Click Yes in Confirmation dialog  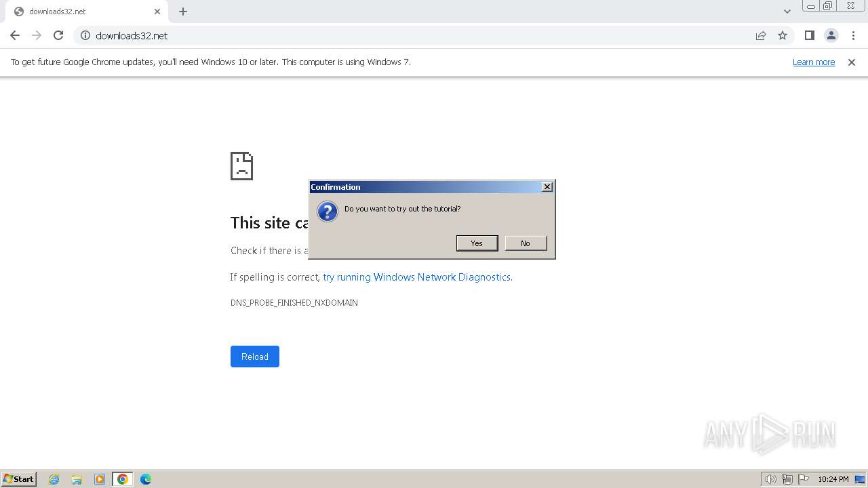pos(477,243)
